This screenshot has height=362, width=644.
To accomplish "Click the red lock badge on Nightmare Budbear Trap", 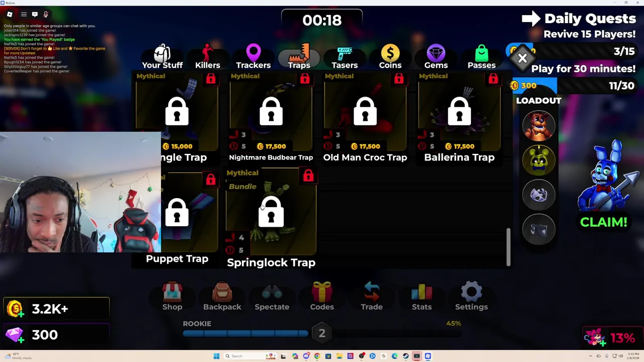I will (305, 79).
